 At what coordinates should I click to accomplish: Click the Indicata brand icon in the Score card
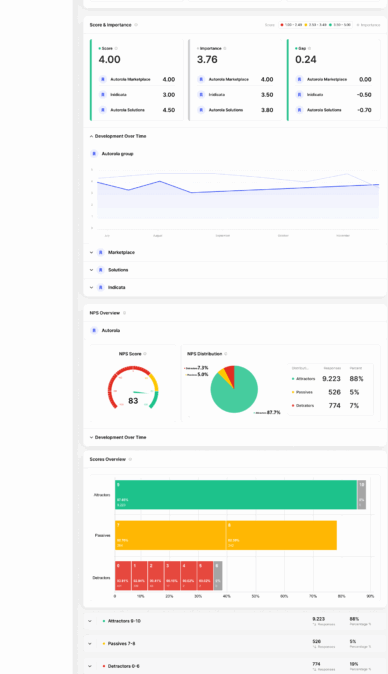[103, 95]
